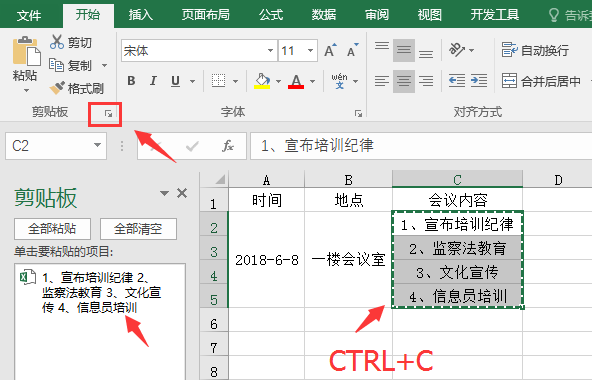Click the cell borders icon

tap(219, 81)
